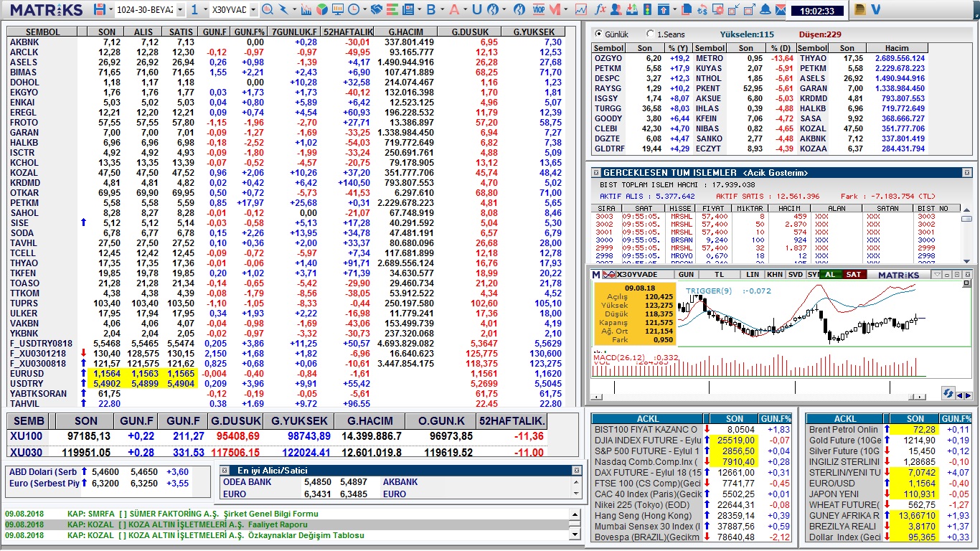Click the pie chart icon
The image size is (980, 551).
pos(322,9)
